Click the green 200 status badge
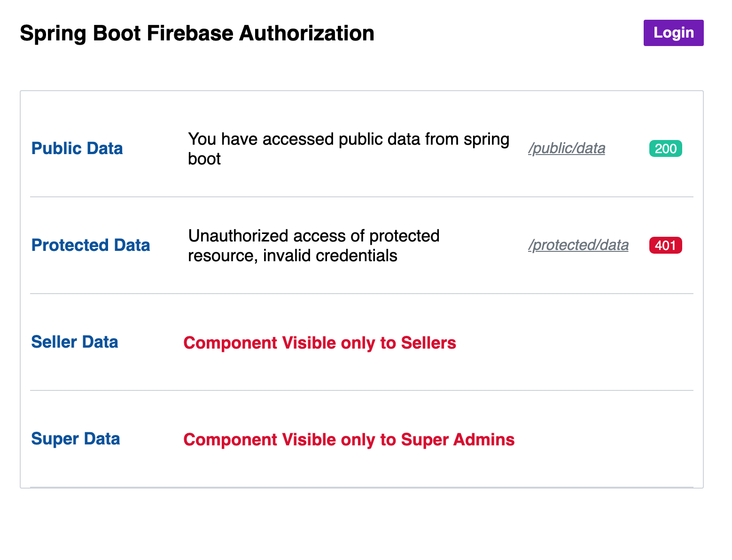Viewport: 732px width, 560px height. click(665, 148)
